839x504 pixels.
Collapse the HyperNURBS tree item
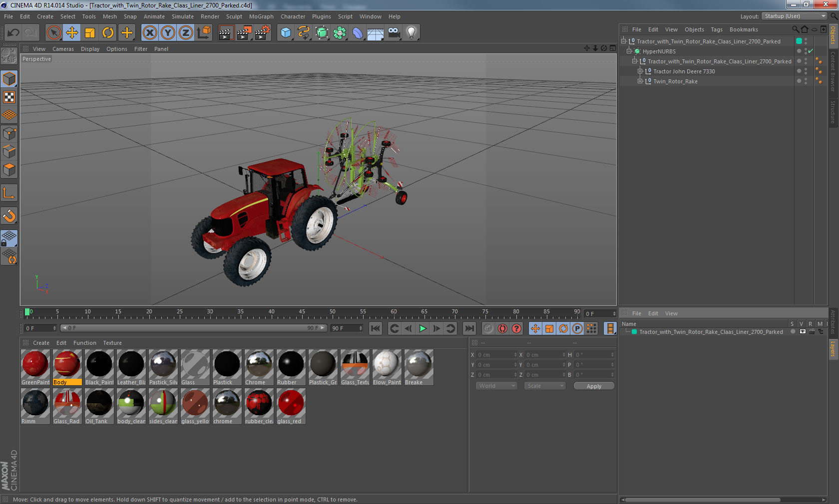pyautogui.click(x=629, y=51)
